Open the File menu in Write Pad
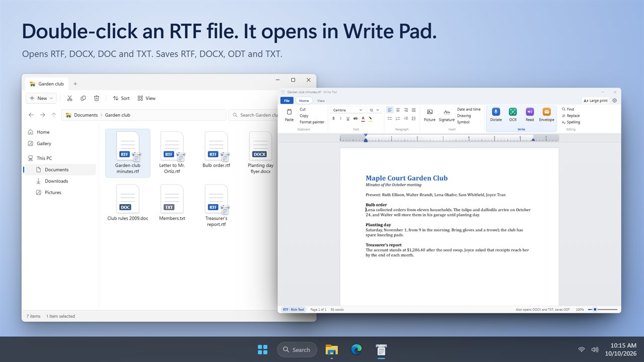This screenshot has height=362, width=644. pyautogui.click(x=287, y=101)
